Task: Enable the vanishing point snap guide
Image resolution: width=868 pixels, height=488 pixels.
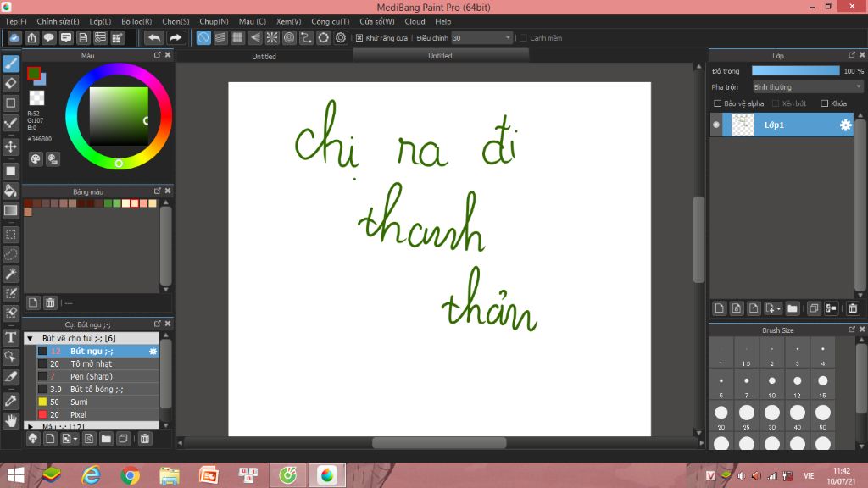Action: 254,37
